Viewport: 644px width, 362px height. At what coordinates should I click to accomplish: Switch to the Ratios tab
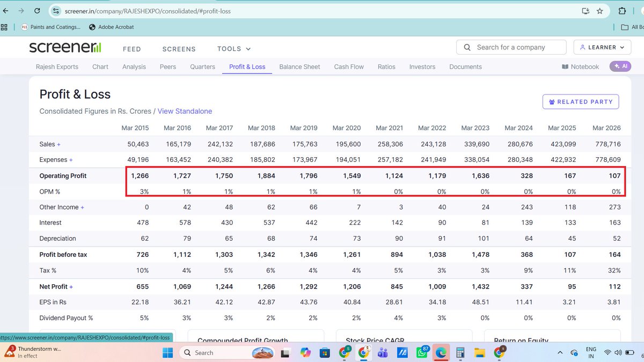pyautogui.click(x=386, y=67)
